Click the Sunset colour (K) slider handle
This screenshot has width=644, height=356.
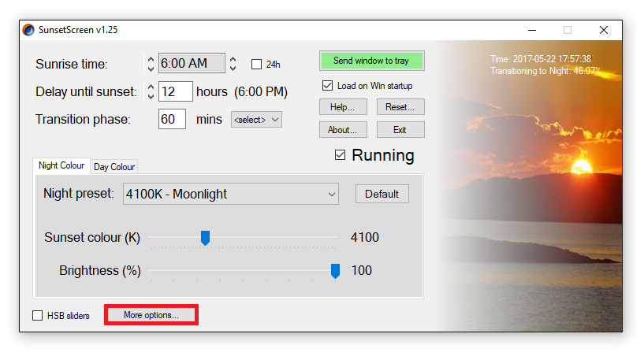coord(206,238)
